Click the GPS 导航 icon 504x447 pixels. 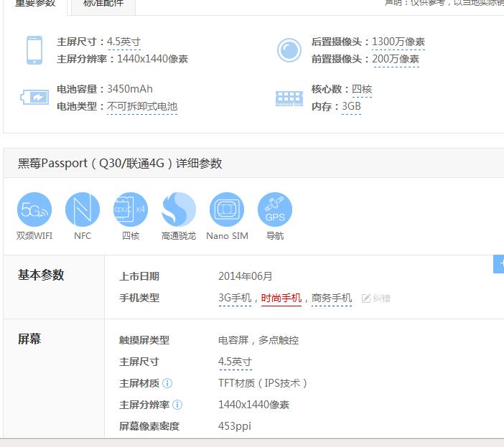[275, 210]
